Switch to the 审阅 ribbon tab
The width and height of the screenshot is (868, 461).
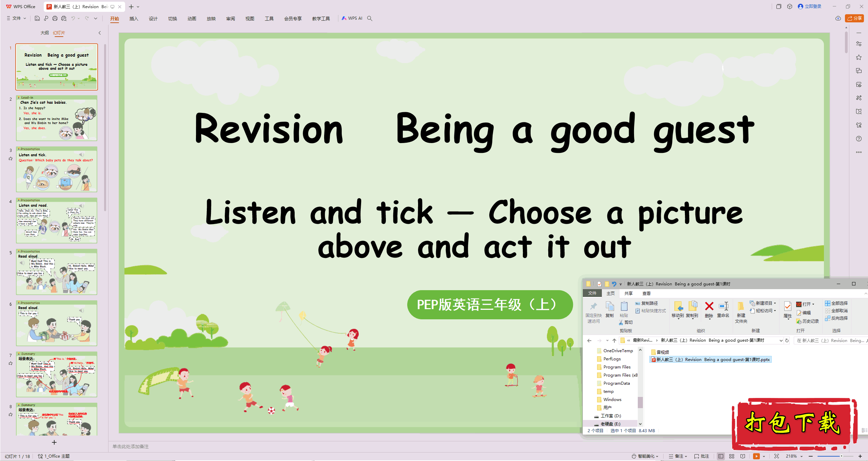point(231,19)
